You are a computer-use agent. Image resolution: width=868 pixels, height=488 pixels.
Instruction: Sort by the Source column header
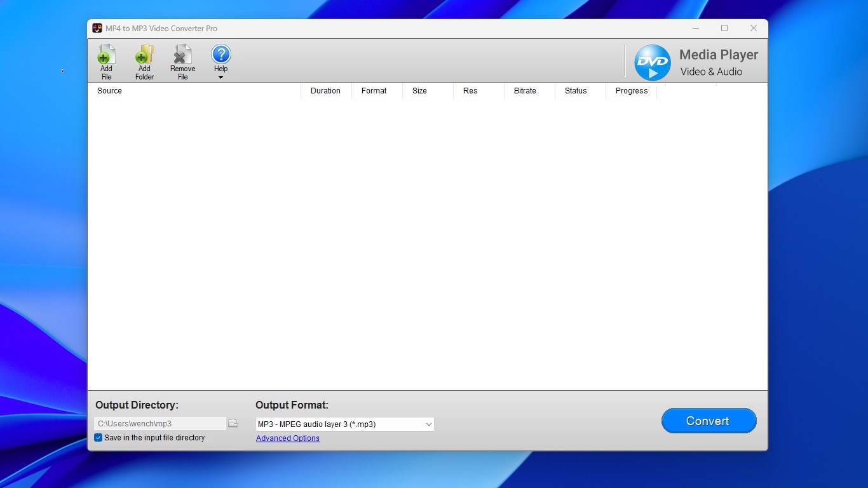click(194, 91)
